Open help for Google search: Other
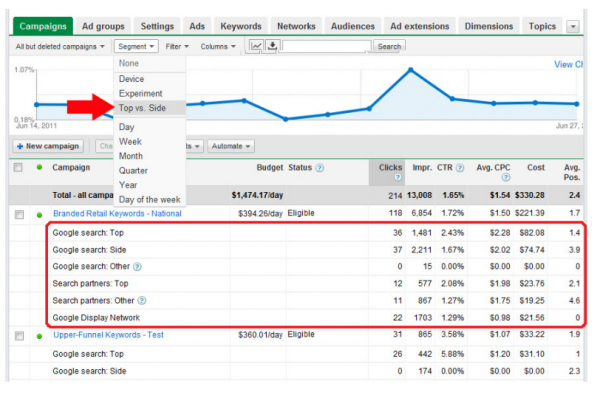The width and height of the screenshot is (600, 398). 137,267
